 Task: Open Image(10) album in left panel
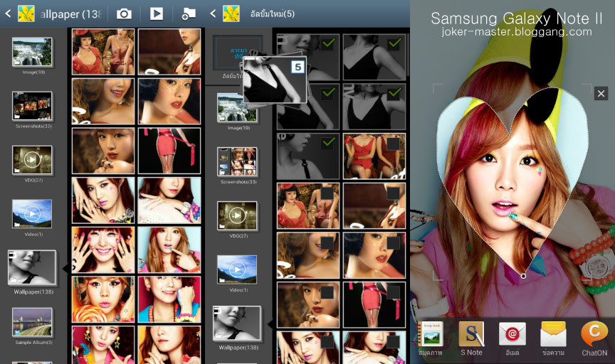coord(32,52)
